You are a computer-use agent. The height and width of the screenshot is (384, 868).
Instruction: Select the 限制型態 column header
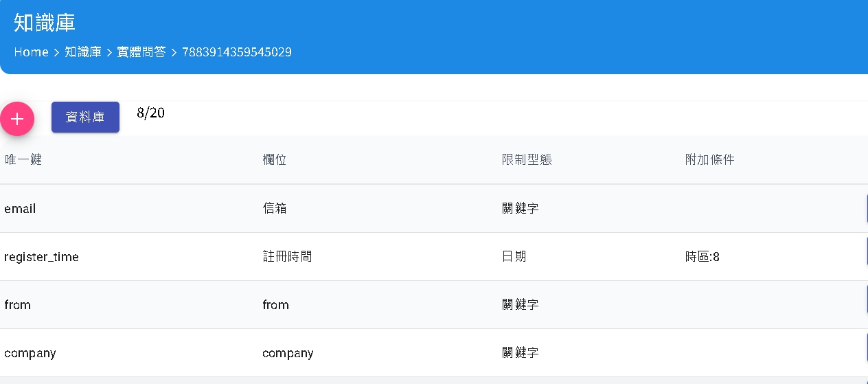coord(527,159)
